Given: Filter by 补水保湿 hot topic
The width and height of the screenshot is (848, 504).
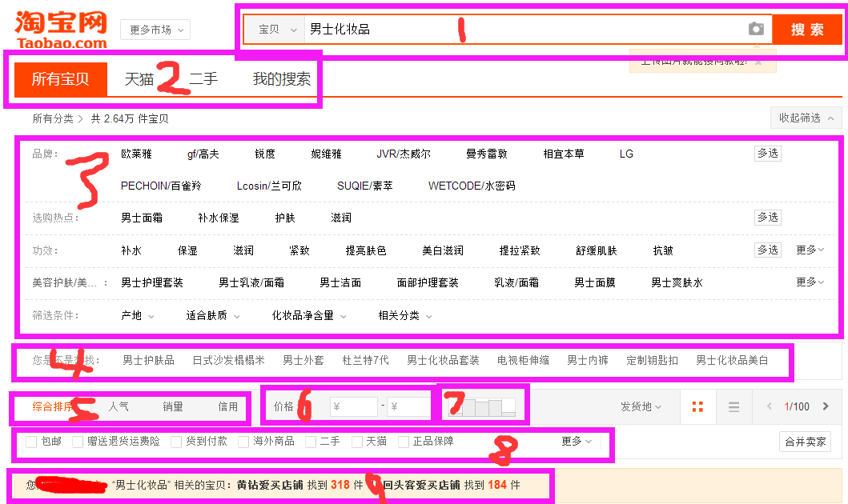Looking at the screenshot, I should (219, 218).
